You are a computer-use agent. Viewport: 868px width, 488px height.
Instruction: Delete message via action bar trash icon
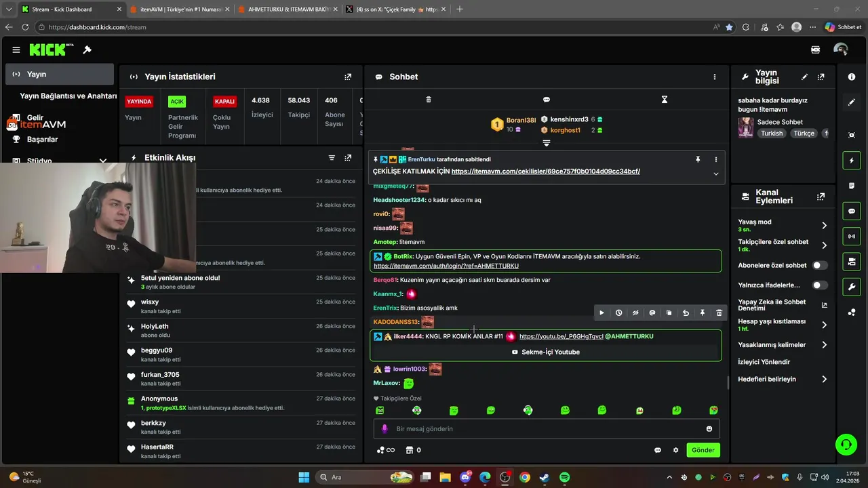(719, 312)
